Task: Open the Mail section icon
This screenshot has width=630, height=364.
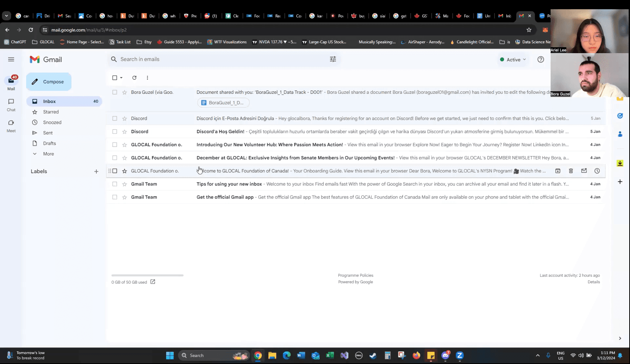Action: click(11, 81)
